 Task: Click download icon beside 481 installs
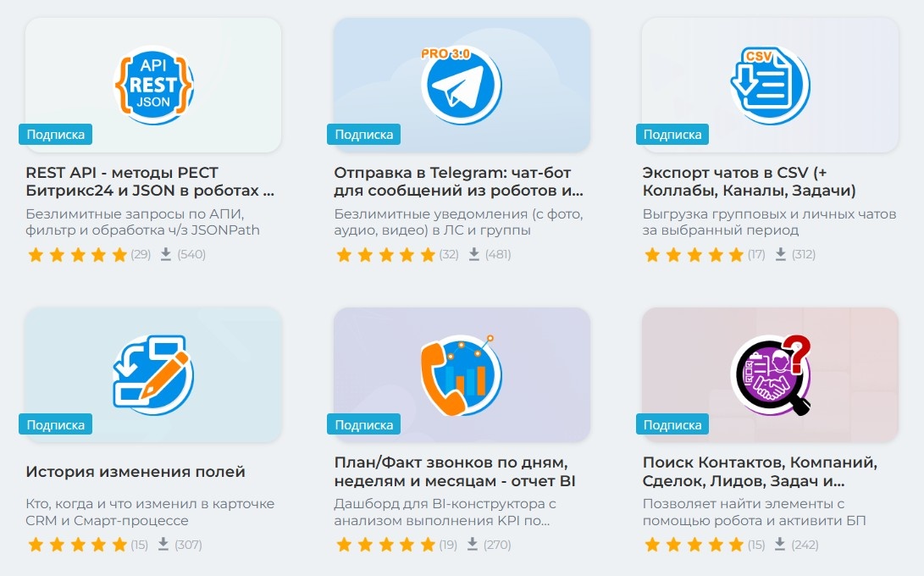(x=473, y=254)
